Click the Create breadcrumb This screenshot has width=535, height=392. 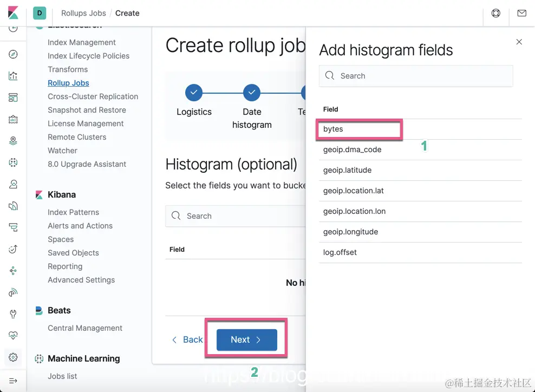127,13
